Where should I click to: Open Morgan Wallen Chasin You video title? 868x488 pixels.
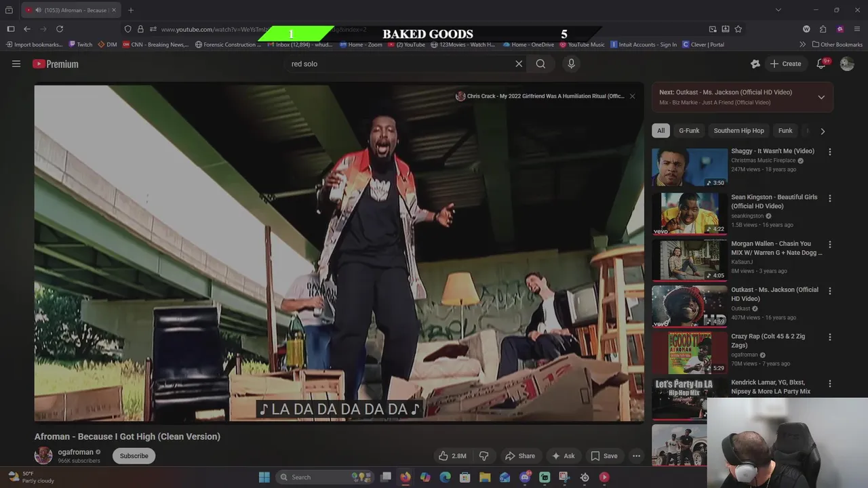pyautogui.click(x=776, y=248)
